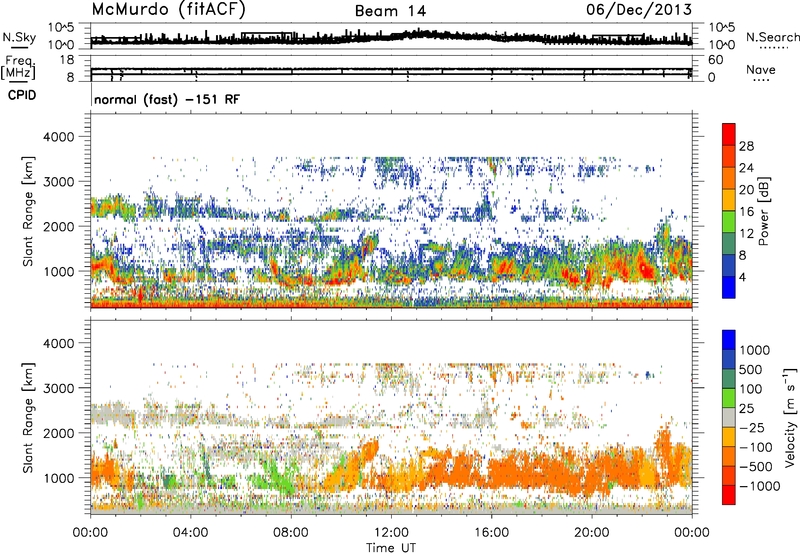The width and height of the screenshot is (800, 554).
Task: Click the 'Freq. [MHz]' label
Action: 20,67
